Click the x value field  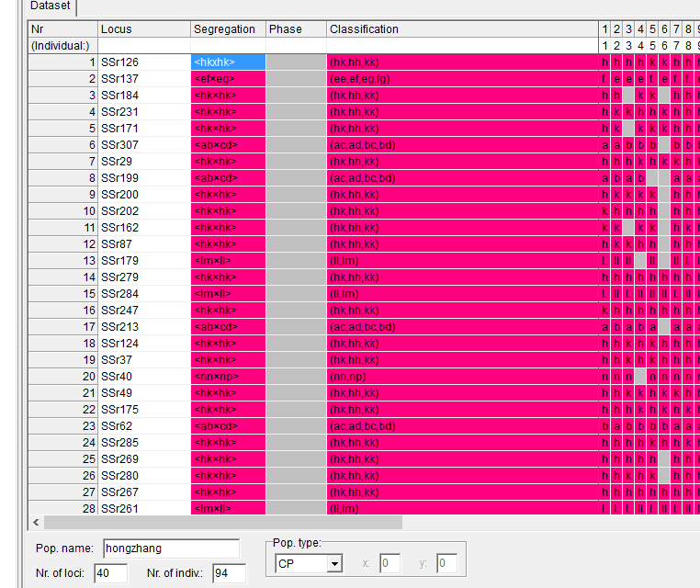point(390,563)
